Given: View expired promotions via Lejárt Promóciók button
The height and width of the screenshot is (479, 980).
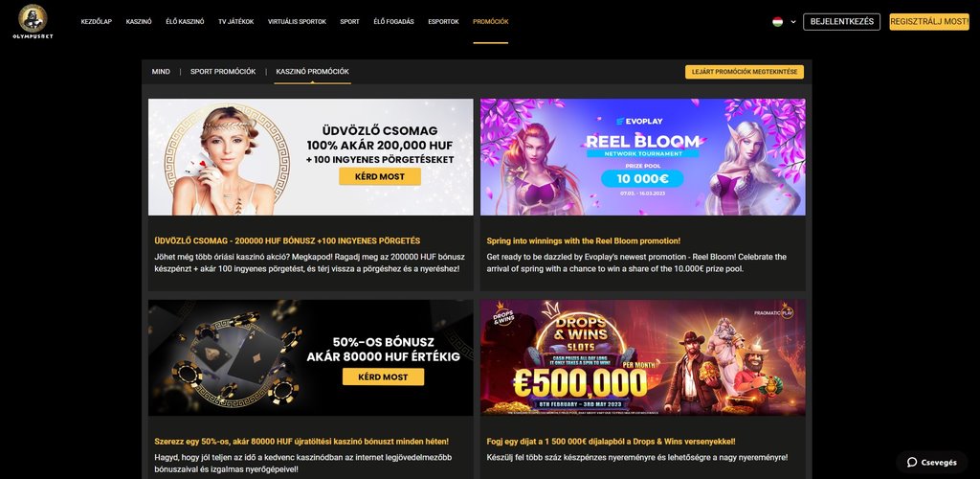Looking at the screenshot, I should 745,72.
